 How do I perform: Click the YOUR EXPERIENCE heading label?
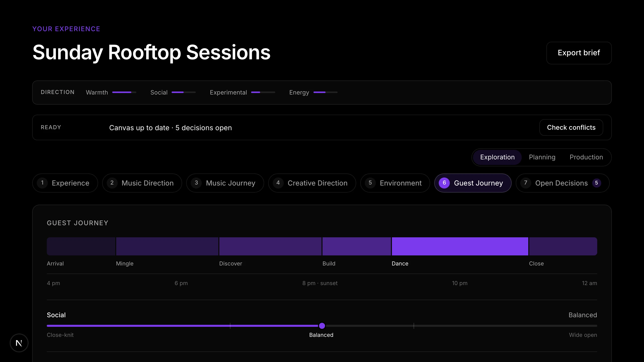(x=66, y=29)
